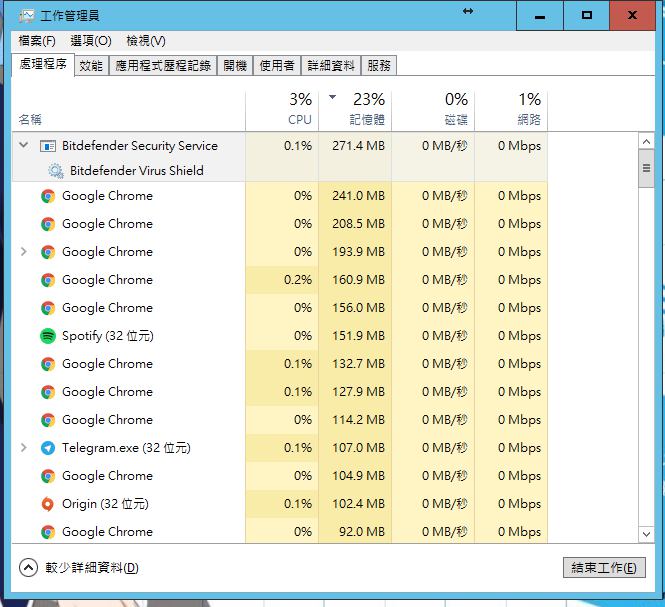Viewport: 665px width, 607px height.
Task: Click the Spotify icon in process list
Action: 47,336
